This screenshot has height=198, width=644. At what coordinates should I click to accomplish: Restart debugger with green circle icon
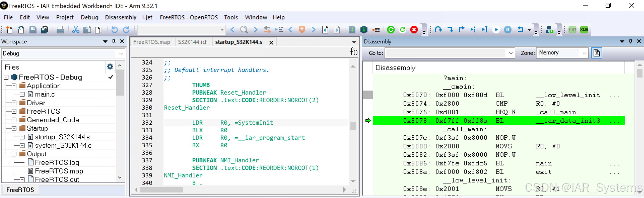tap(391, 30)
